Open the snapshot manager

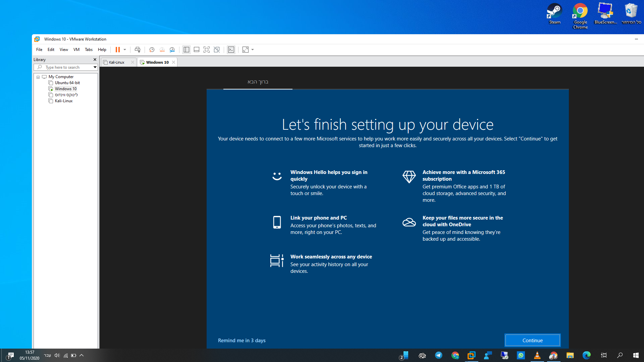(x=172, y=50)
